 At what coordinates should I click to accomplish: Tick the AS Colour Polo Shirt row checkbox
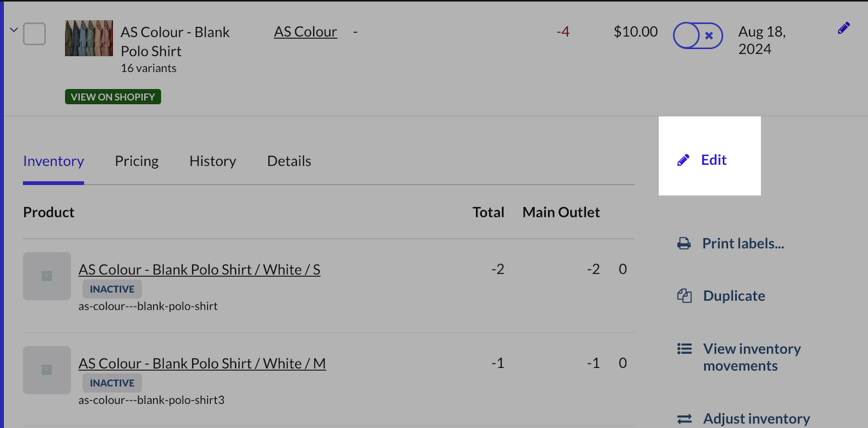pos(34,33)
